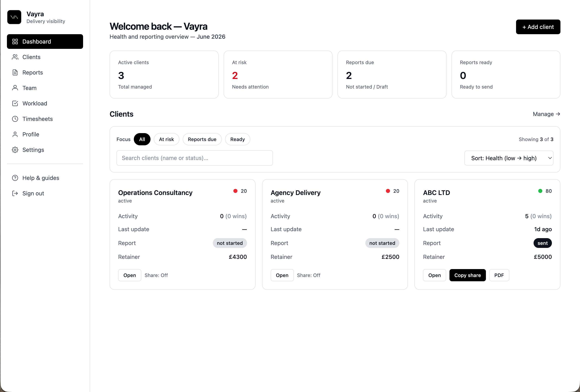Click the £5000 retainer value
This screenshot has width=580, height=392.
(x=543, y=257)
